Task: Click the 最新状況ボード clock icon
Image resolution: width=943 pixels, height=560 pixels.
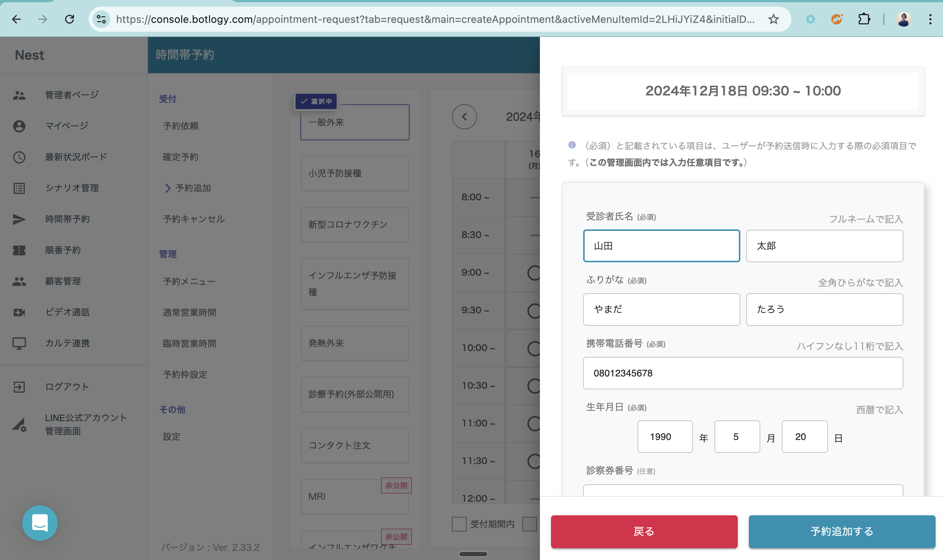Action: 19,157
